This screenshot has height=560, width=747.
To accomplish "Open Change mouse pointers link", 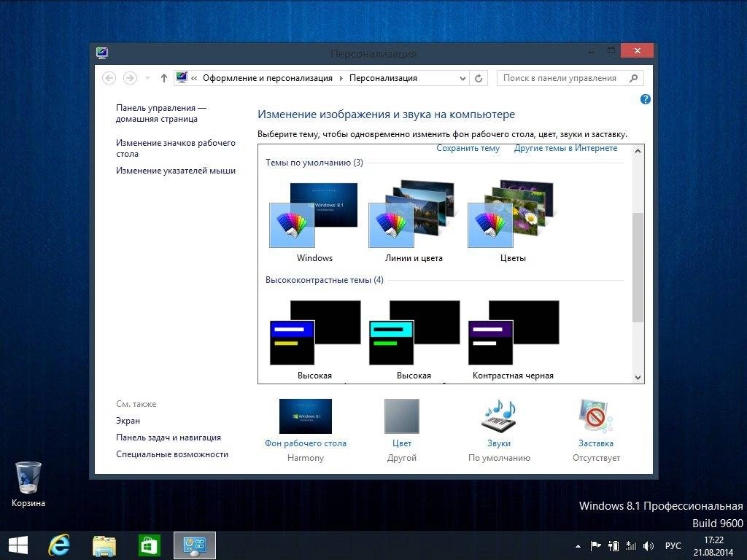I will [175, 171].
